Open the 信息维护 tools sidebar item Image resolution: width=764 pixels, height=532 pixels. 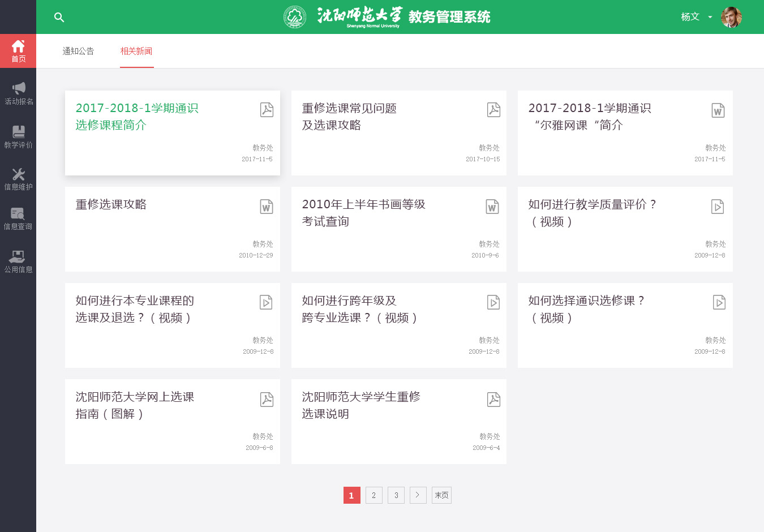(x=18, y=179)
